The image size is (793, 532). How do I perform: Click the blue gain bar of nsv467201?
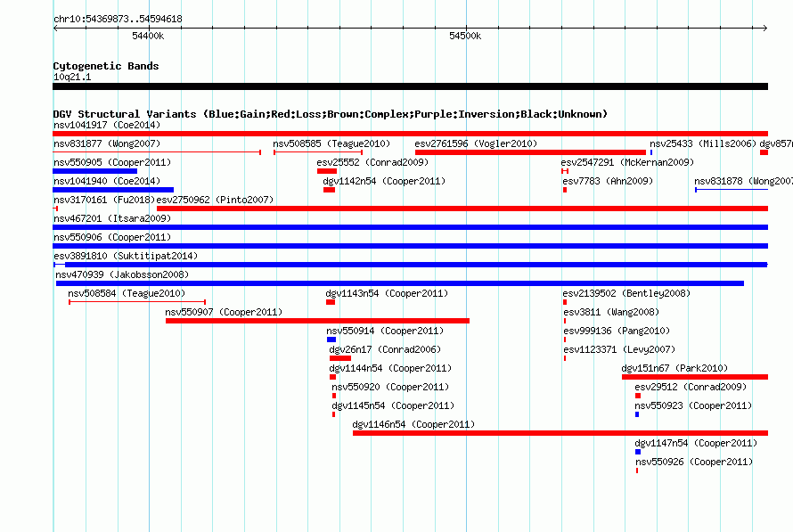410,227
